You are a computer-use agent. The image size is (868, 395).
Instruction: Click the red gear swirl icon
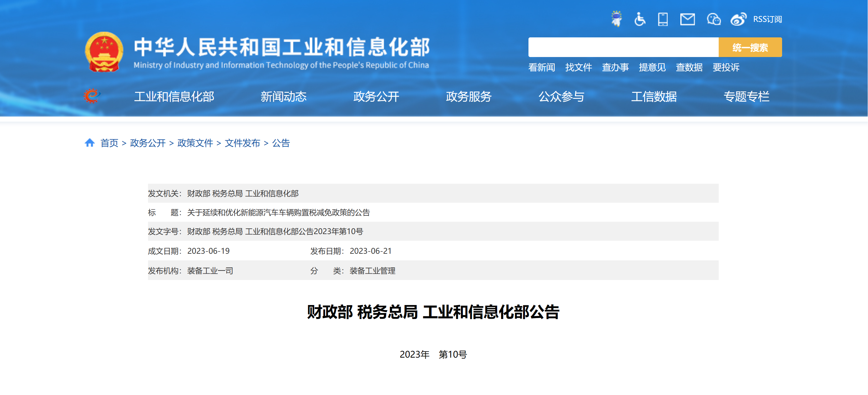point(92,96)
